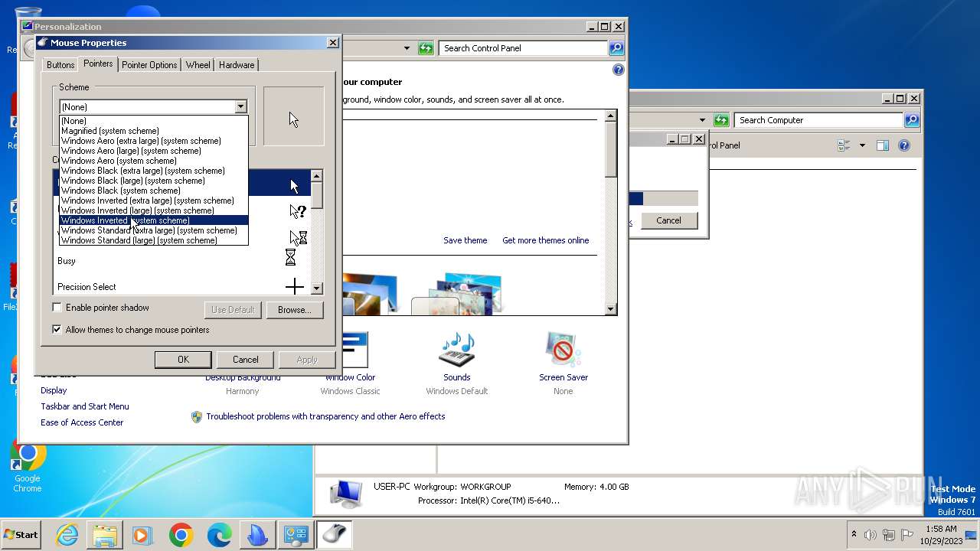The width and height of the screenshot is (980, 551).
Task: Select Windows Aero (large) (system scheme)
Action: 154,151
